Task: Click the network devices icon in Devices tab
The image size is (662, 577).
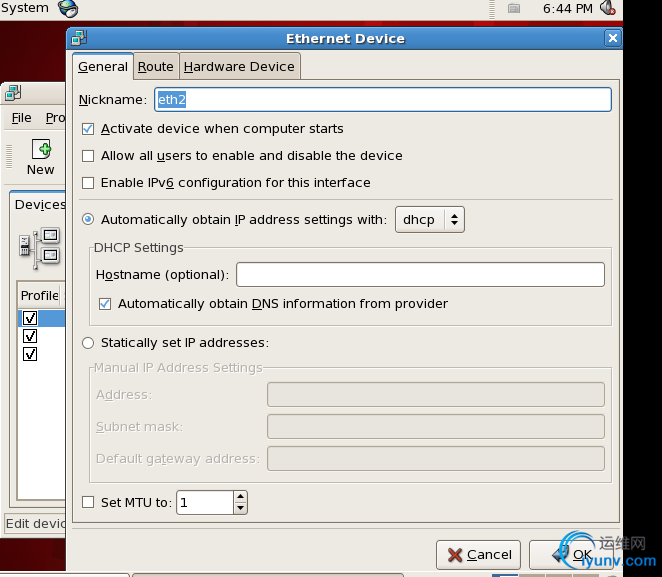Action: click(40, 248)
